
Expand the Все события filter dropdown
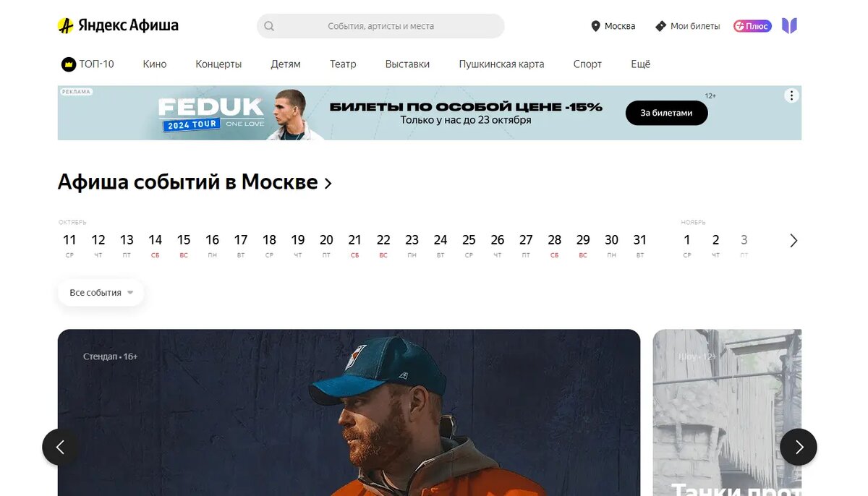click(x=101, y=293)
